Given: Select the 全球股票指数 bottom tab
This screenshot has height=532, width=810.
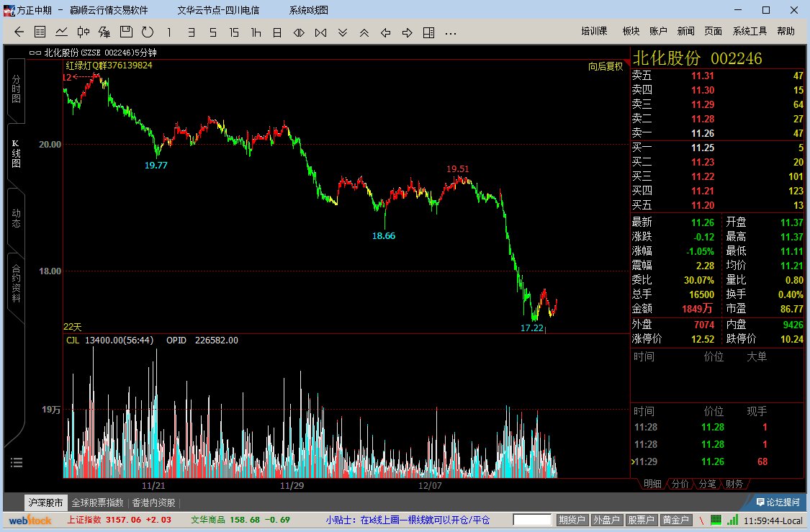Looking at the screenshot, I should pos(98,502).
